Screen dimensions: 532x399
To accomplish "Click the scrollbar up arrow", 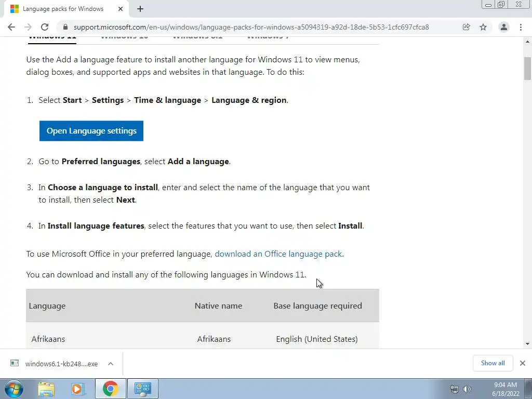I will [527, 42].
